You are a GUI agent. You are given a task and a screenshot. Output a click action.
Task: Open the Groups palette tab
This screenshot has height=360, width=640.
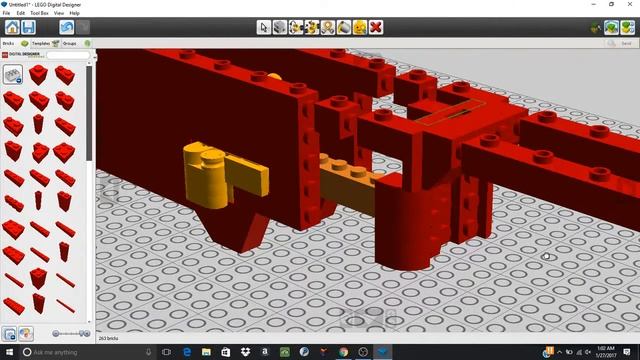tap(76, 43)
